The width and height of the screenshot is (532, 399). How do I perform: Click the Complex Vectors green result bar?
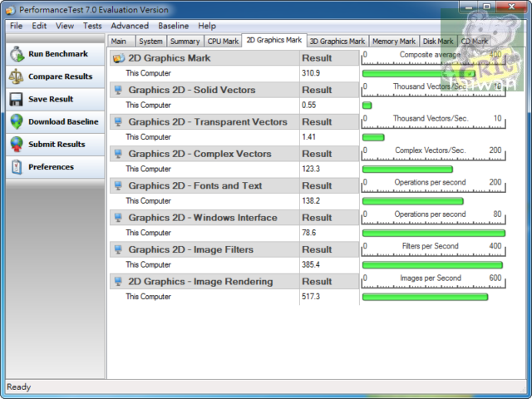coord(407,169)
